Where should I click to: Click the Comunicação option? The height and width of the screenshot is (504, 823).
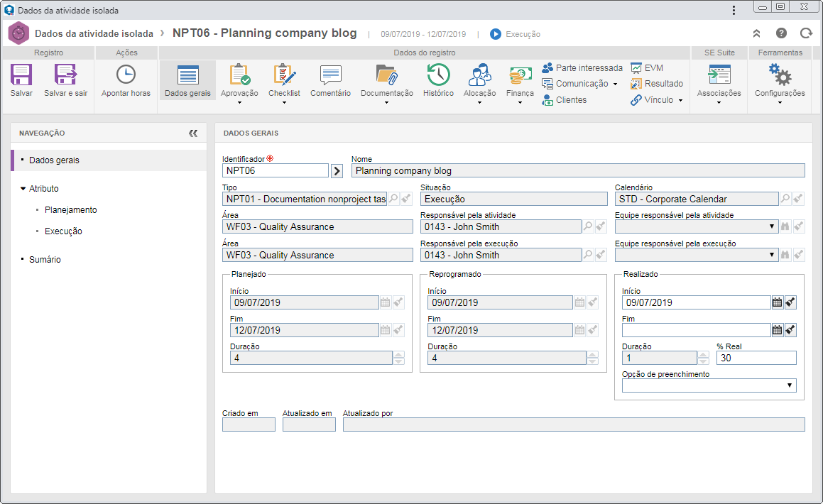tap(574, 83)
